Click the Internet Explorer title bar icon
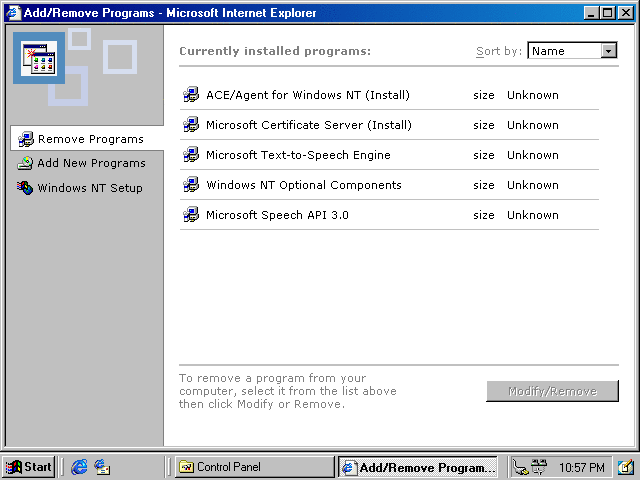The image size is (640, 480). coord(13,13)
